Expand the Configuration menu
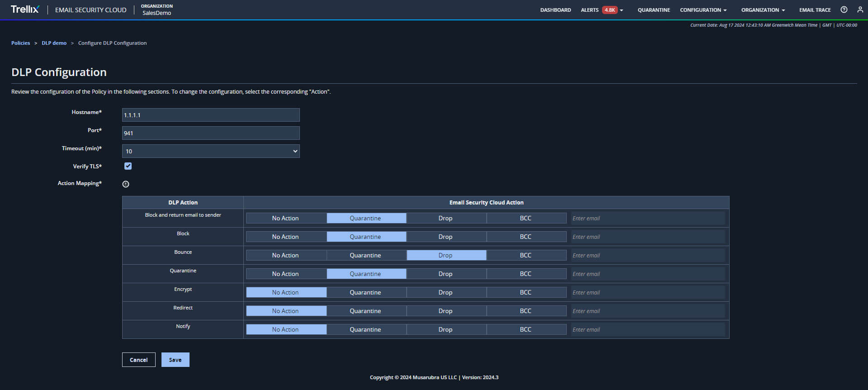Image resolution: width=868 pixels, height=390 pixels. click(703, 10)
